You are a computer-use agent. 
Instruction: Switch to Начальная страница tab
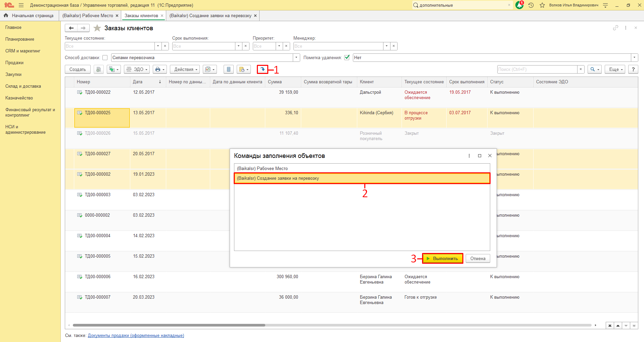(x=29, y=15)
